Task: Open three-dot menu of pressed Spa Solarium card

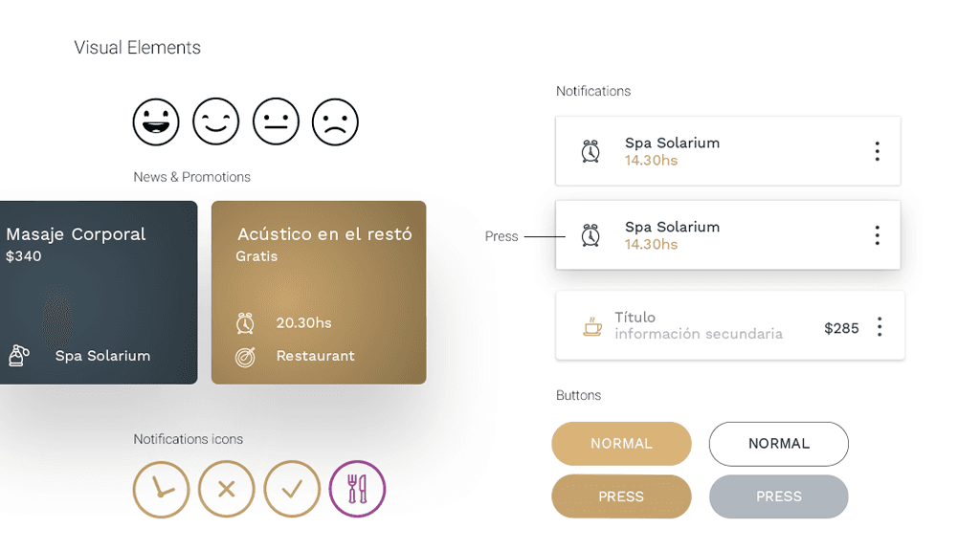Action: click(878, 235)
